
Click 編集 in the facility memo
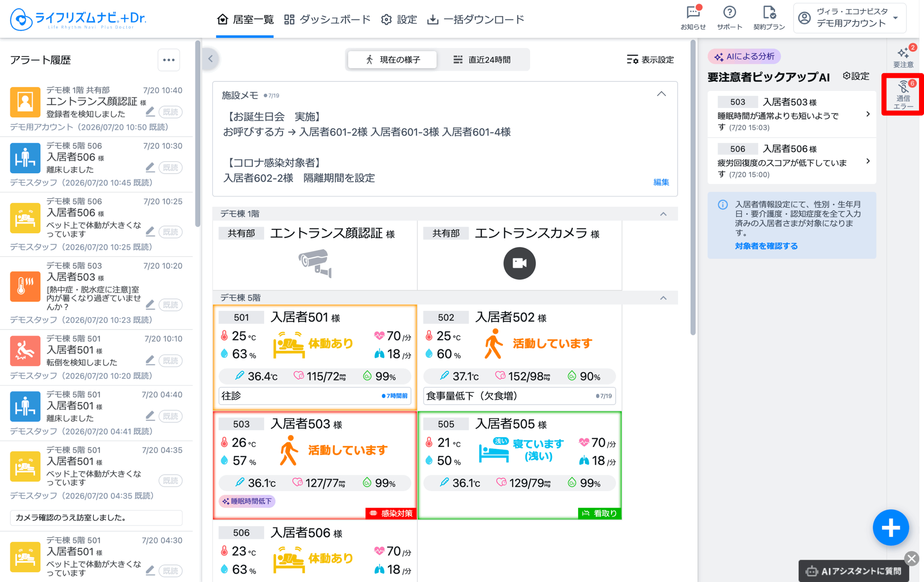[x=661, y=182]
